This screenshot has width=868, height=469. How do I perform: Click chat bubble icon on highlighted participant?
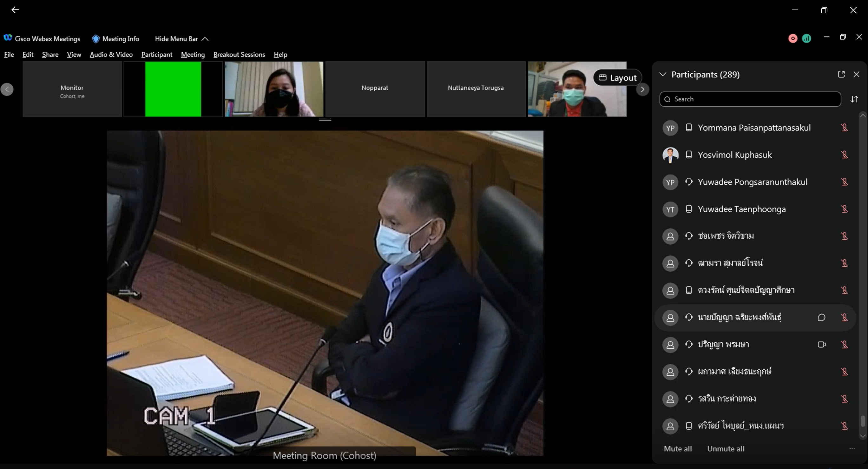[821, 317]
